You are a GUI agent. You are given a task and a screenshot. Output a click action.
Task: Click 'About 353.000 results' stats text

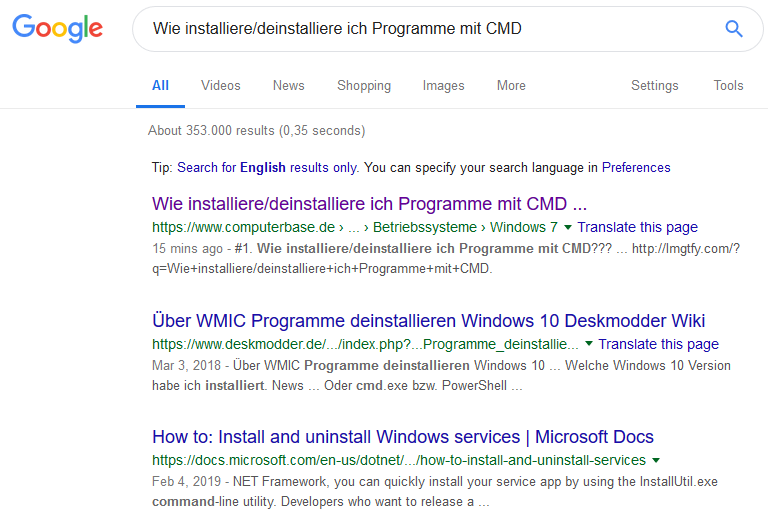click(x=257, y=131)
